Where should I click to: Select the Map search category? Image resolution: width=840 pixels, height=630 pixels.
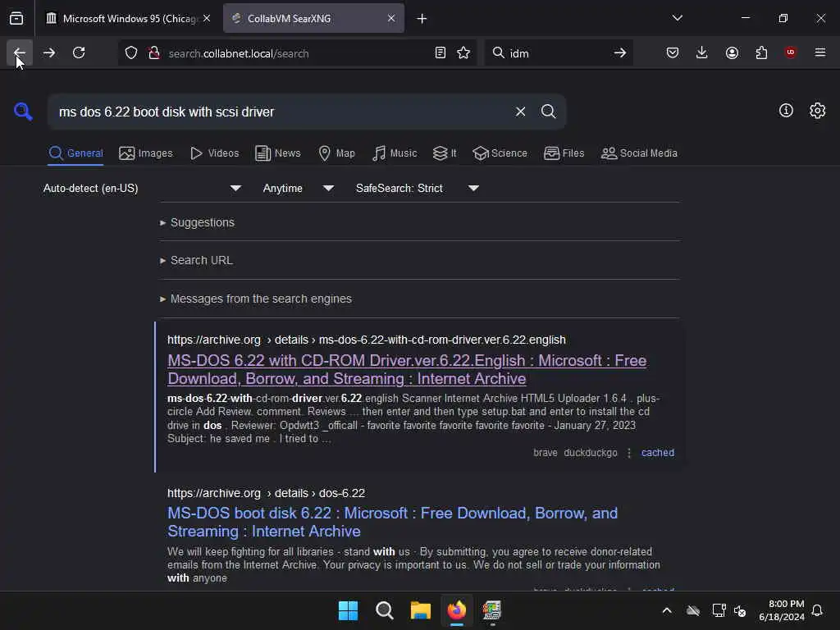tap(336, 153)
